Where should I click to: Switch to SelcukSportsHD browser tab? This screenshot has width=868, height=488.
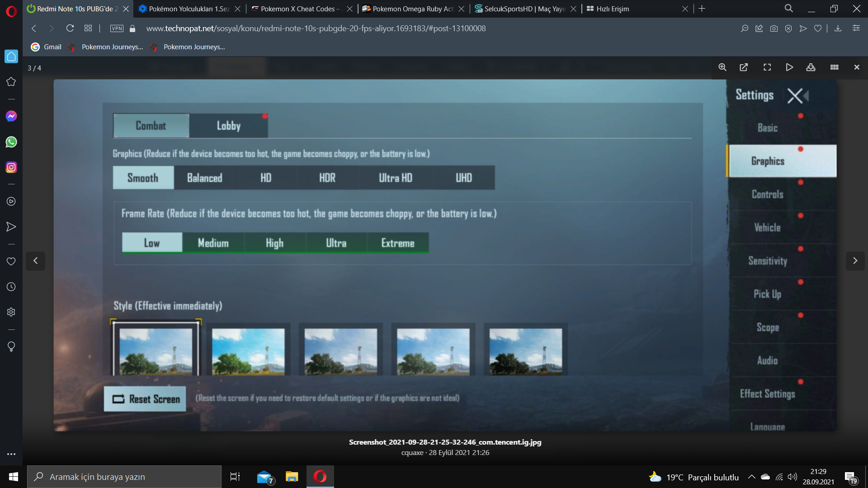pyautogui.click(x=524, y=9)
